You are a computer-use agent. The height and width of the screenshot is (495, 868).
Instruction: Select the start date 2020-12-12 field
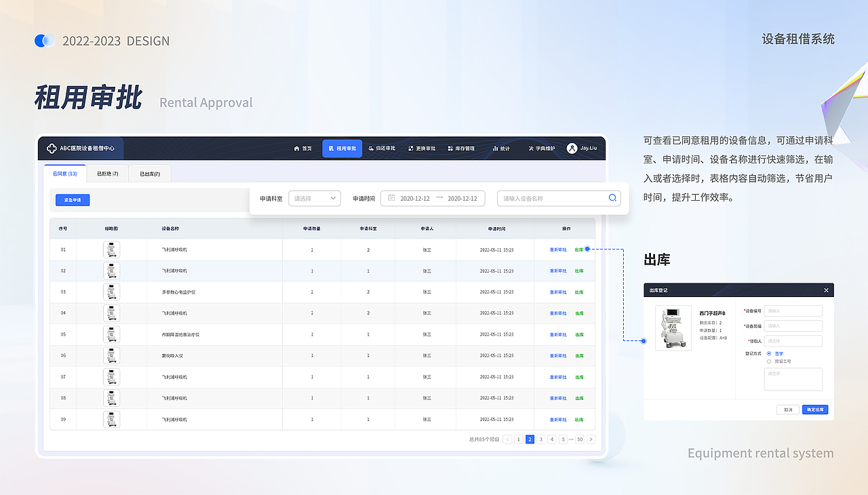point(415,199)
